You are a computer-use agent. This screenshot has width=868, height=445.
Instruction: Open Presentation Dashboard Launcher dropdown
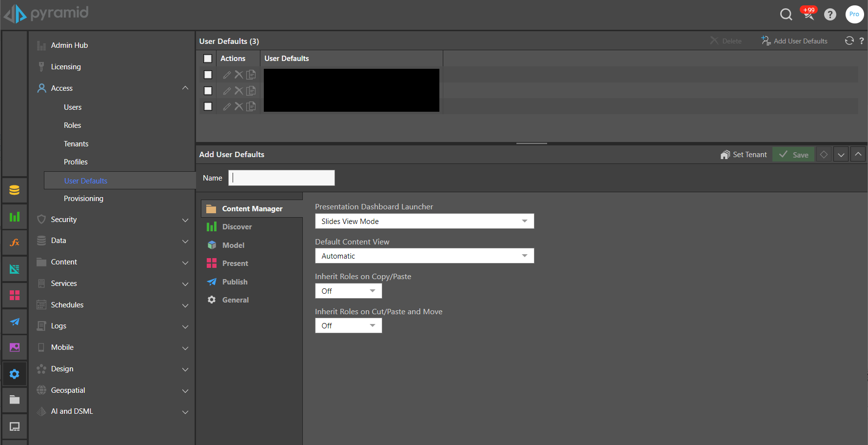pyautogui.click(x=424, y=221)
